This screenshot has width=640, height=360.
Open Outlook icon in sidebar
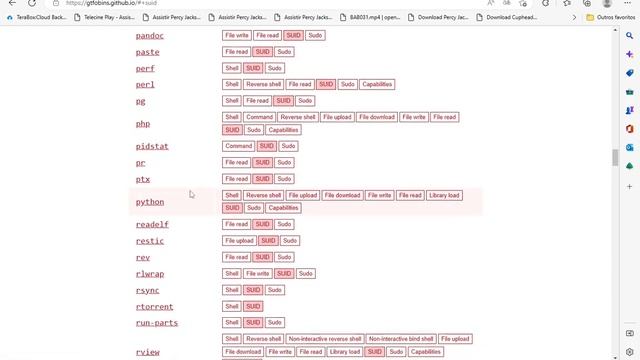pyautogui.click(x=629, y=147)
